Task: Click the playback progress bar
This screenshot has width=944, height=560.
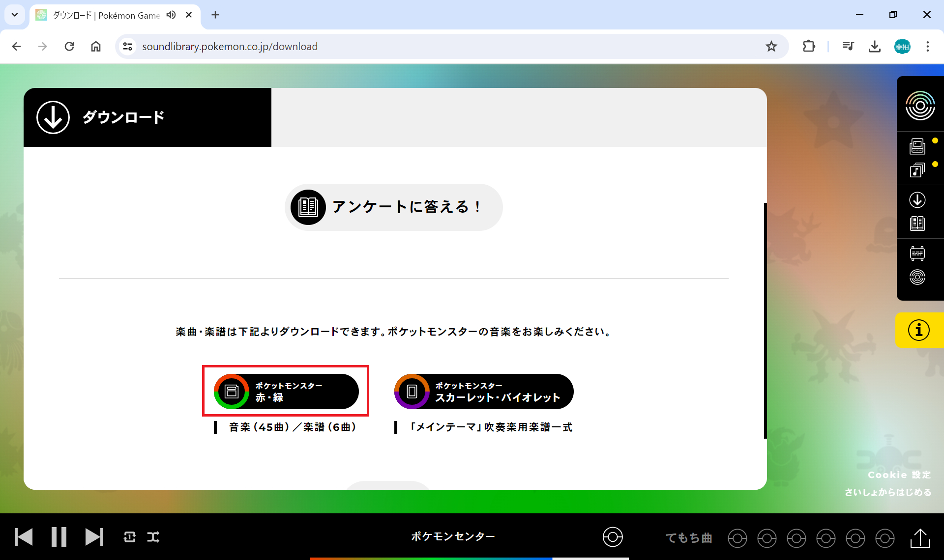Action: tap(469, 558)
